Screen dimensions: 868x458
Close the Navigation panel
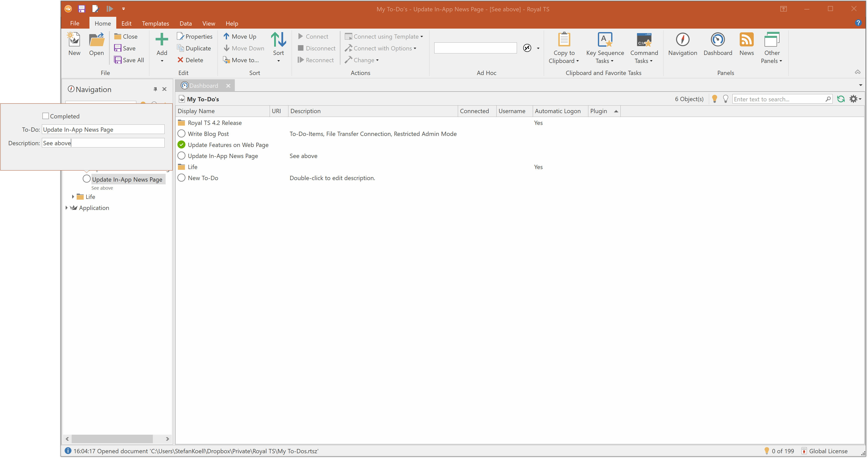[x=164, y=89]
